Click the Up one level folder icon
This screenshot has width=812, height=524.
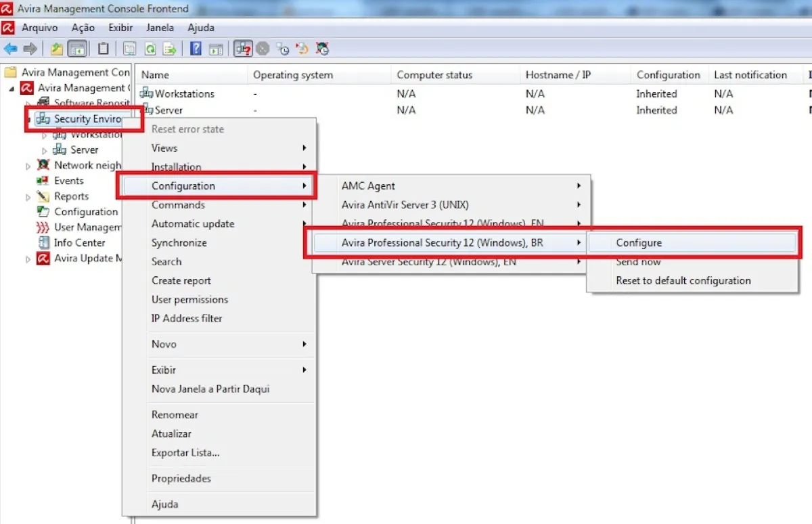pos(58,49)
